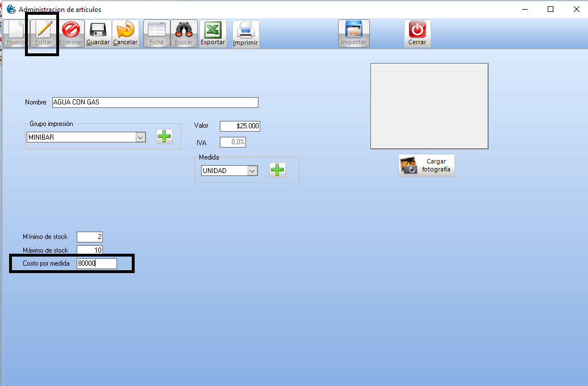Expand the Grupo impresión MINIBAR dropdown
The image size is (588, 386).
coord(140,137)
